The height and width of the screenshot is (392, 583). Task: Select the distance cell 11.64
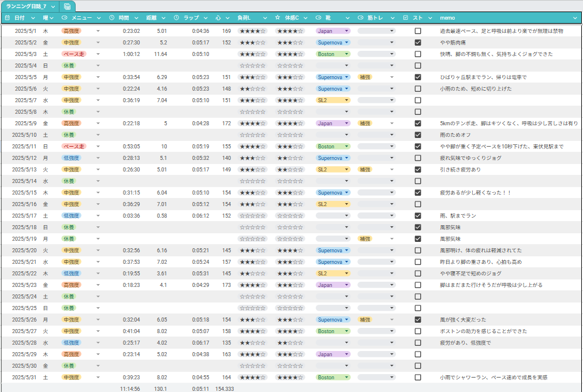tap(160, 54)
